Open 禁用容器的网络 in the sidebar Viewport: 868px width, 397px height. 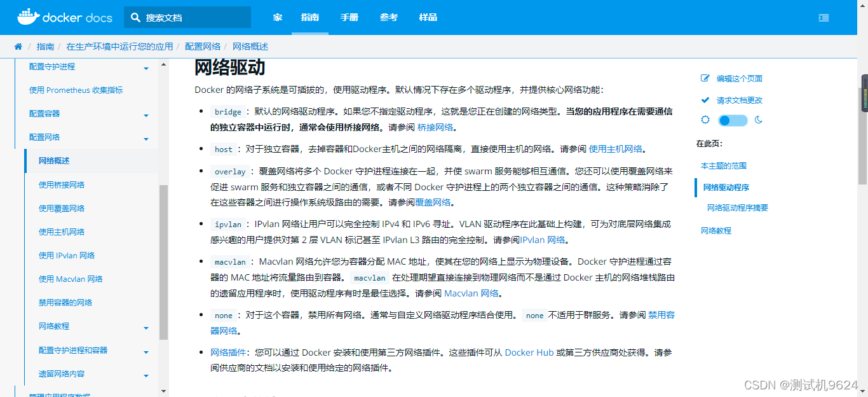pyautogui.click(x=65, y=302)
